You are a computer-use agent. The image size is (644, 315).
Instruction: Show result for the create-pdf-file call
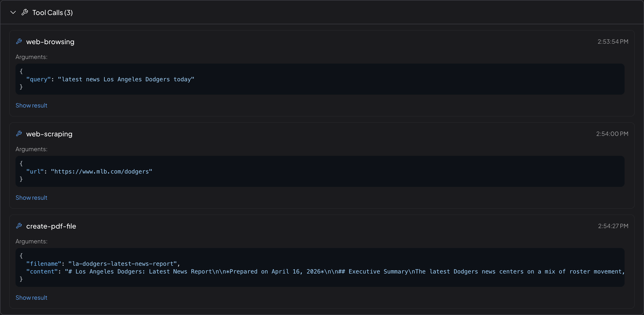[31, 298]
